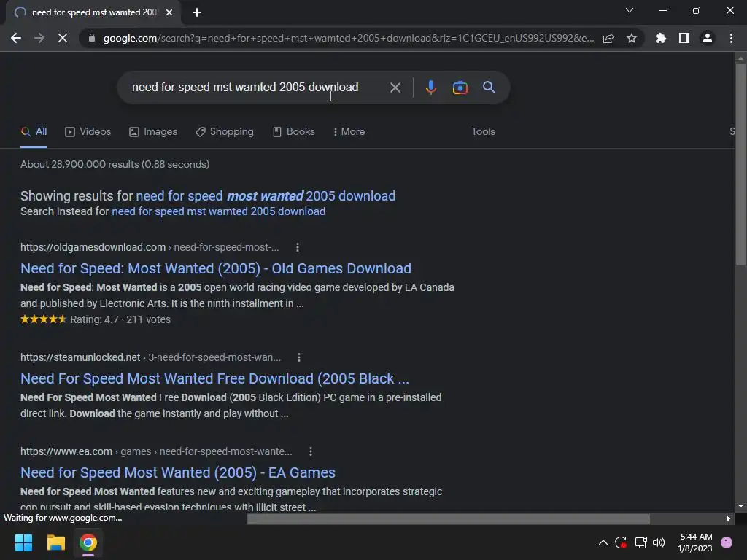
Task: Click the vertical scrollbar thumb
Action: pos(740,164)
